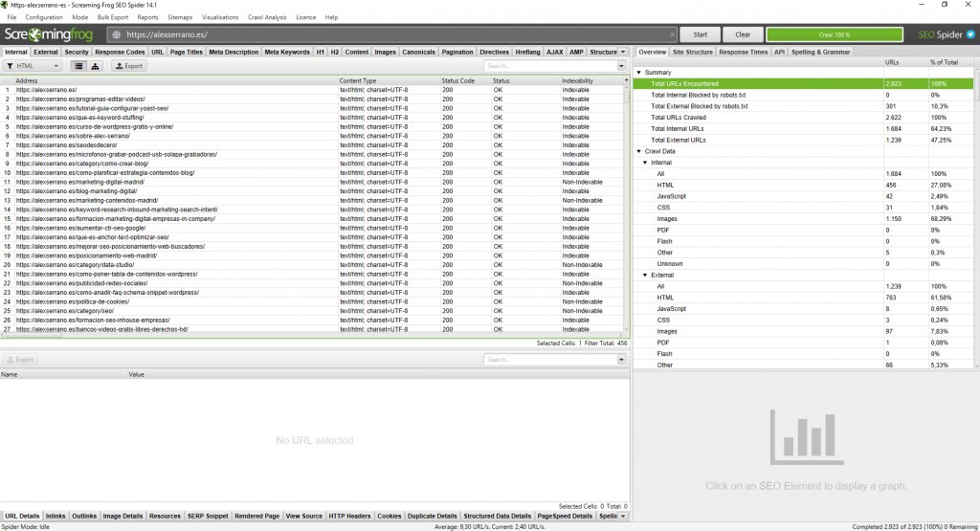Open the Response Times tab
The height and width of the screenshot is (531, 980).
(x=743, y=52)
